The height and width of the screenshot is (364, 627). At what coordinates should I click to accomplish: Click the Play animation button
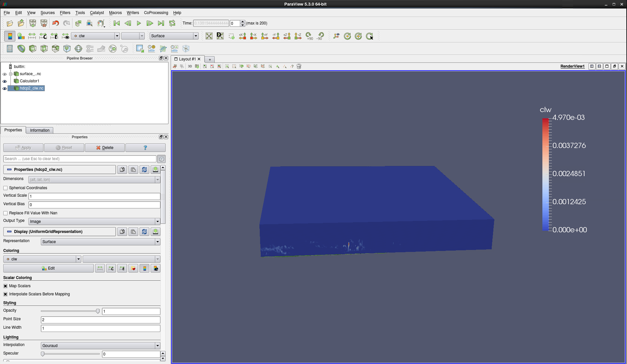pyautogui.click(x=139, y=23)
